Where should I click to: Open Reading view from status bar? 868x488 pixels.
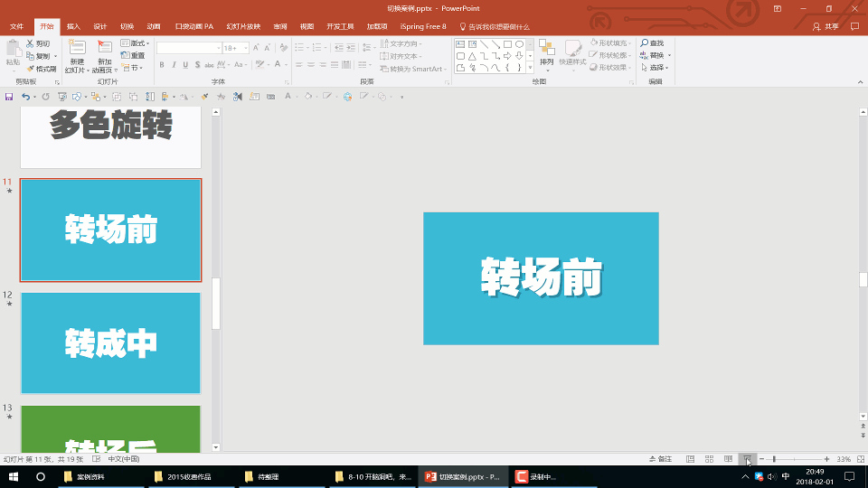coord(728,459)
